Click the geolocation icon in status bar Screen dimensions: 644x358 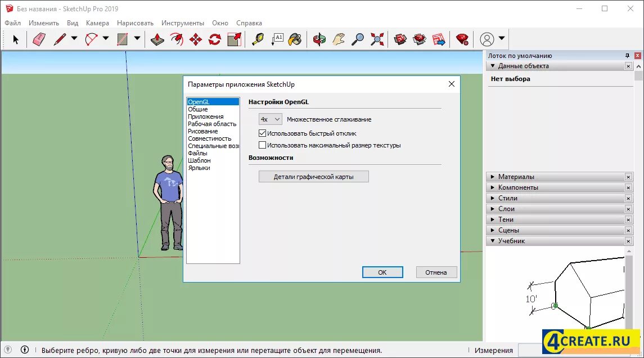tap(8, 350)
